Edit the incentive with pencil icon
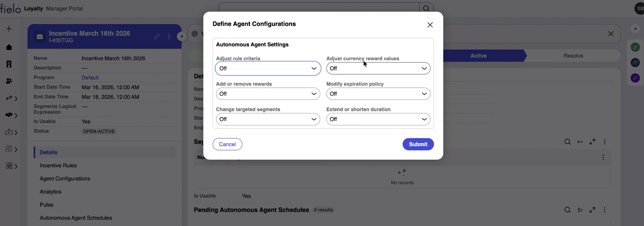Screen dimensions: 644x226 (x=157, y=36)
